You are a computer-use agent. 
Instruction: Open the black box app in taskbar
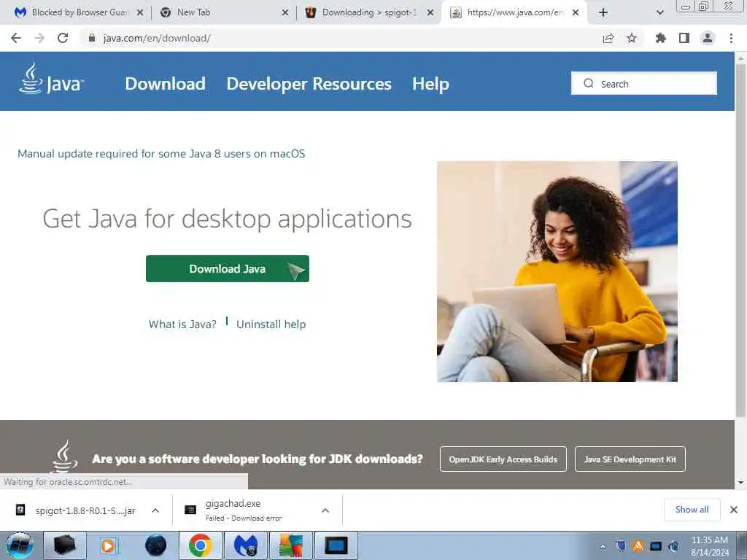tap(65, 545)
